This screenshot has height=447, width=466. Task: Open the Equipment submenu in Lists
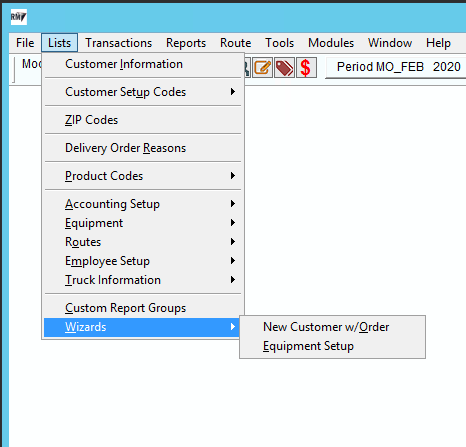[x=143, y=223]
